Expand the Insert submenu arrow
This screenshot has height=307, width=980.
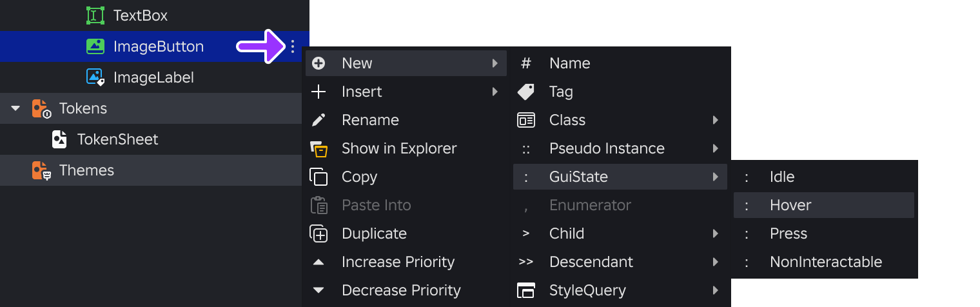point(495,92)
